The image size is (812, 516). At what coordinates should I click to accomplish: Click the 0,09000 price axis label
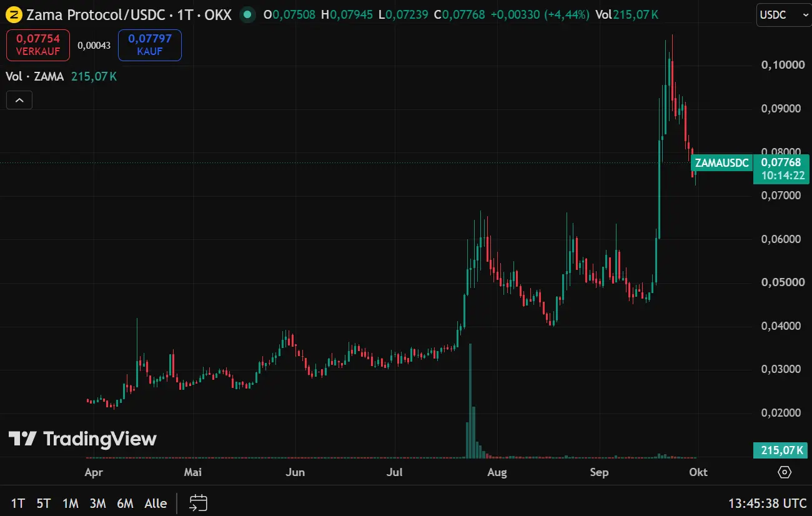pos(781,109)
